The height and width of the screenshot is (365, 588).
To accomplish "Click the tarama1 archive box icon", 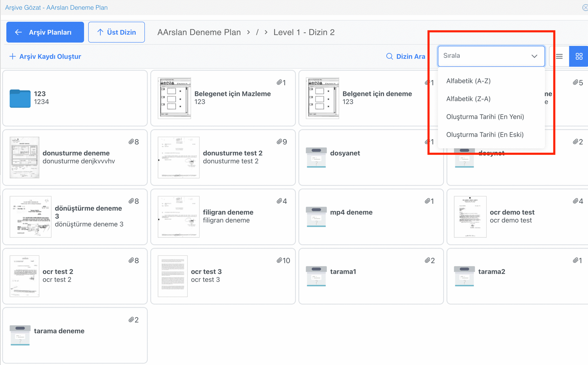I will click(316, 276).
